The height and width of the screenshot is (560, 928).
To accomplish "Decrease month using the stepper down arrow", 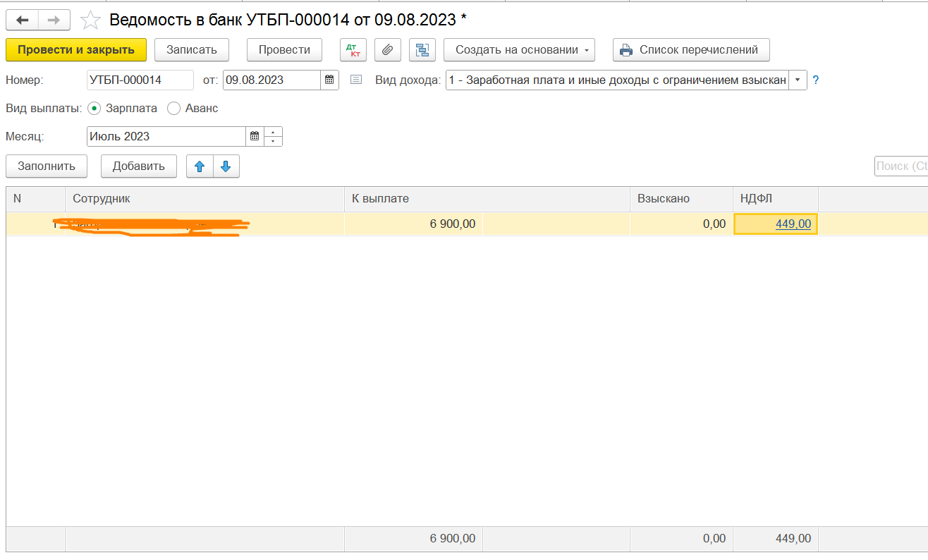I will (273, 141).
